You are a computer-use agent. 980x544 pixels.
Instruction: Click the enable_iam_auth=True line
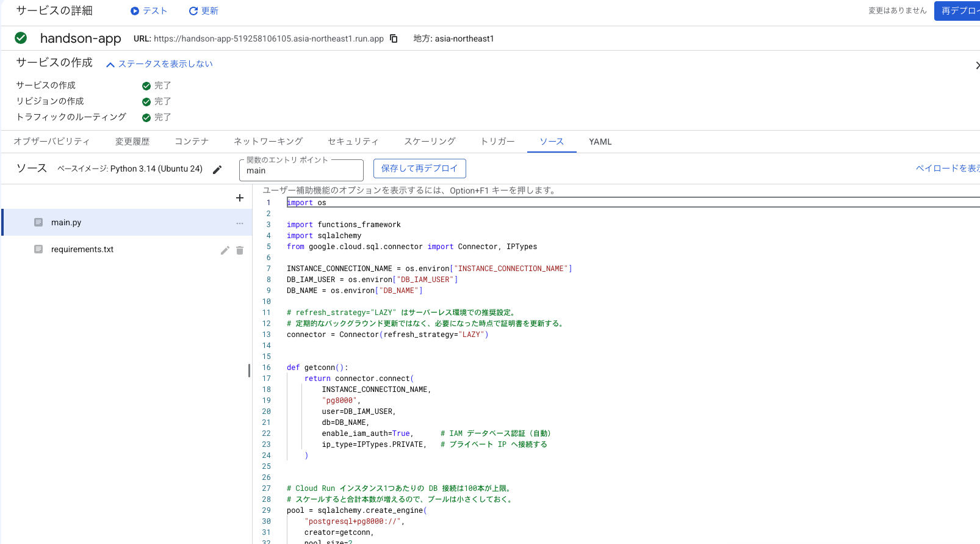(x=436, y=433)
